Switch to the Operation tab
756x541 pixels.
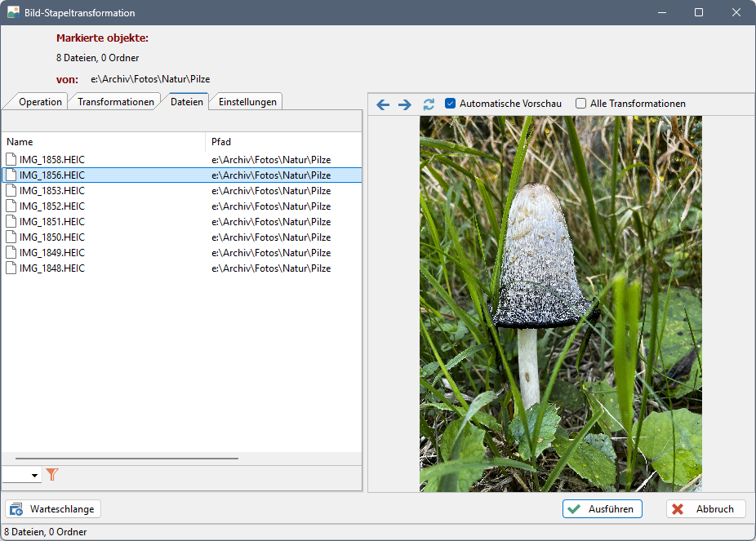pyautogui.click(x=40, y=102)
